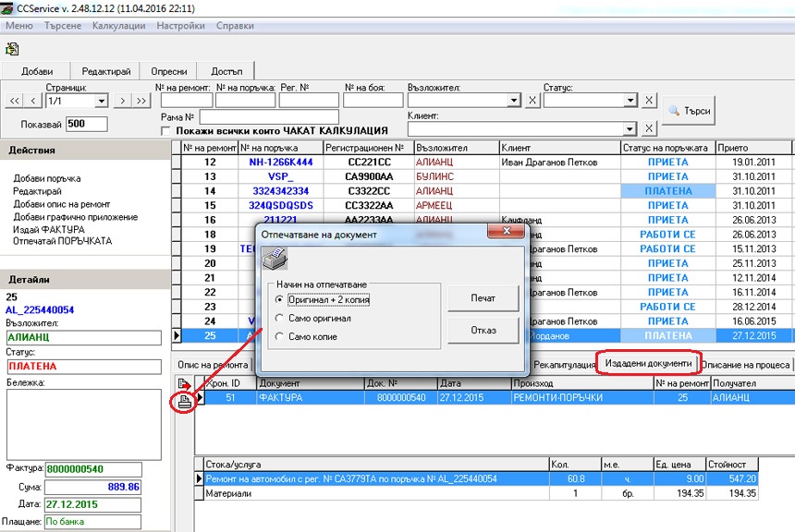Click the Добави графично приложение action
This screenshot has width=795, height=532.
click(x=75, y=217)
